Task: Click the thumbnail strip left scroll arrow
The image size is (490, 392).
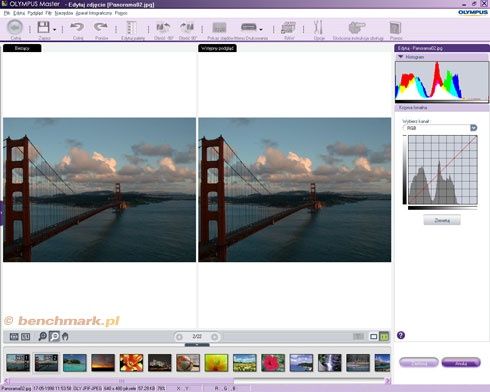Action: 7,381
